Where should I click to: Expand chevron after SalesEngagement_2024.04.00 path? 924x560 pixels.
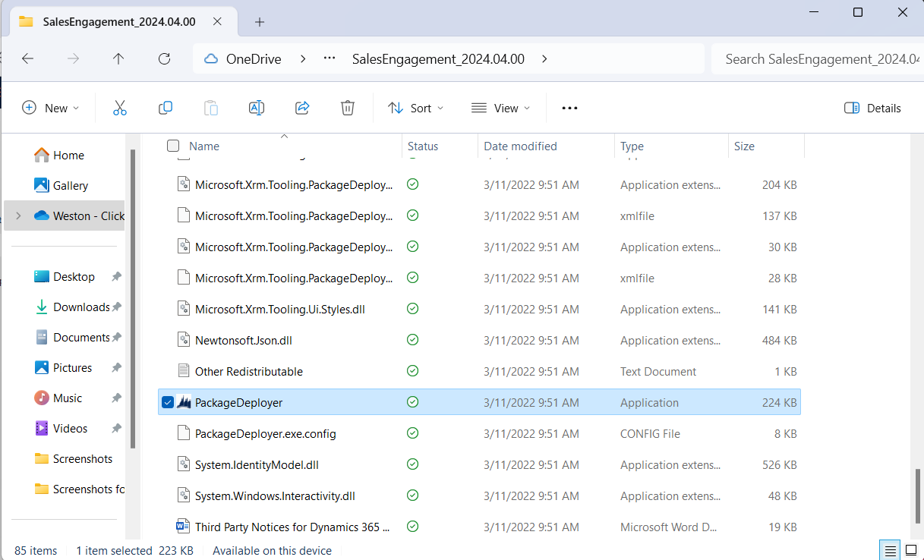pos(544,58)
